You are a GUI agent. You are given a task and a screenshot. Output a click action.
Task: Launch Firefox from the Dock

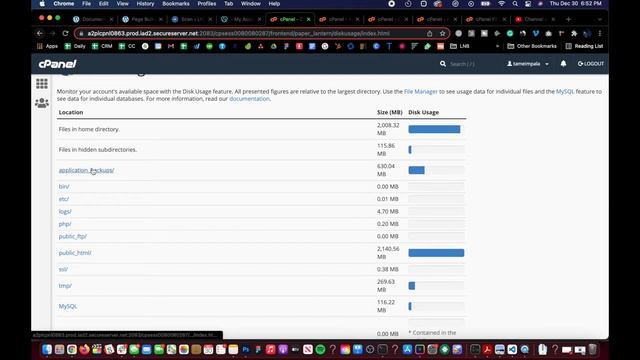coord(84,349)
